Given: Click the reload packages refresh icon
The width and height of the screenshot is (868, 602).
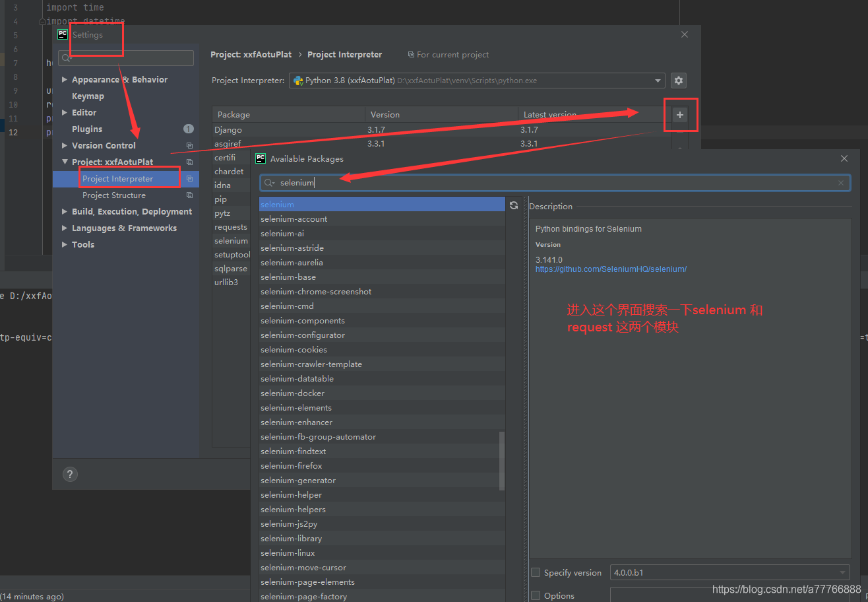Looking at the screenshot, I should (x=514, y=205).
